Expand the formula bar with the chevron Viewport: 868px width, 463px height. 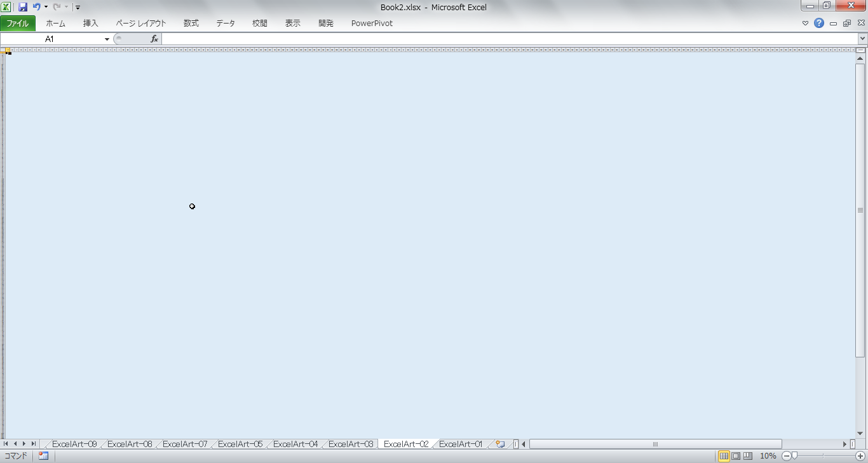click(x=862, y=39)
